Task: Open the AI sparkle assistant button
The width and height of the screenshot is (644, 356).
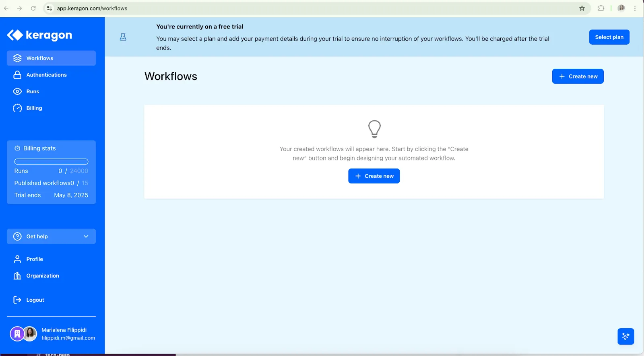Action: click(x=626, y=336)
